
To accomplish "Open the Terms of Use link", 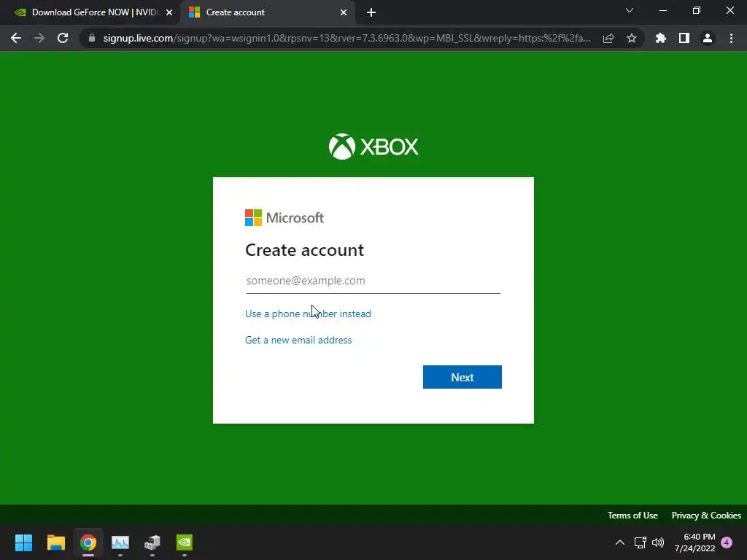I will click(x=632, y=516).
